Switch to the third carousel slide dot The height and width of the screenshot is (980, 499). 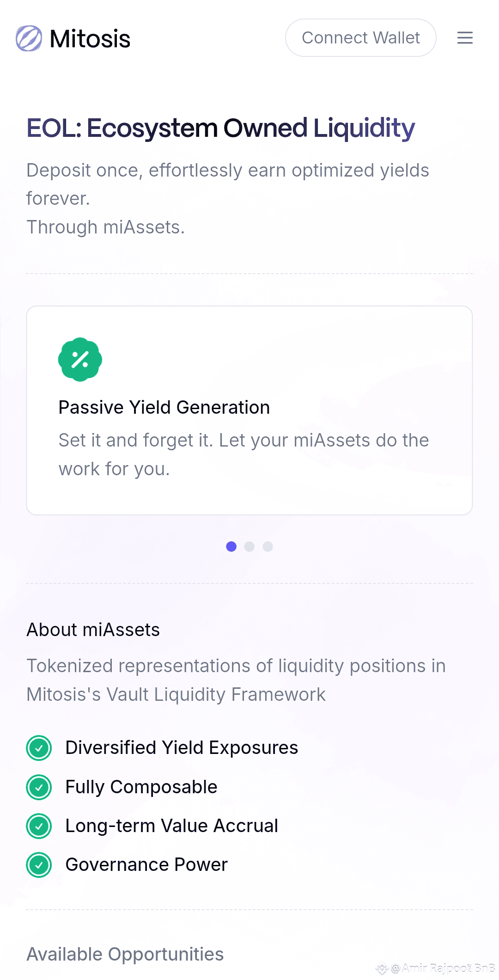pos(268,547)
